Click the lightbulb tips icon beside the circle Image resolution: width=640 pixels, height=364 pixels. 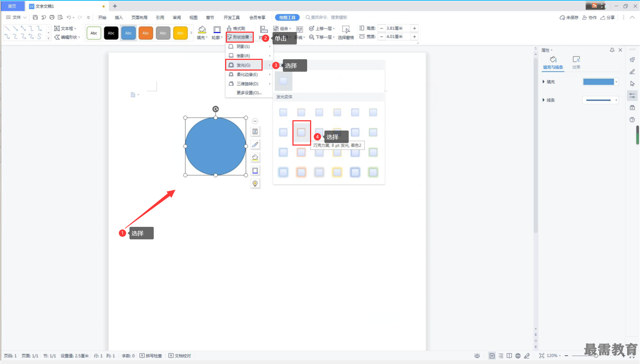coord(255,183)
